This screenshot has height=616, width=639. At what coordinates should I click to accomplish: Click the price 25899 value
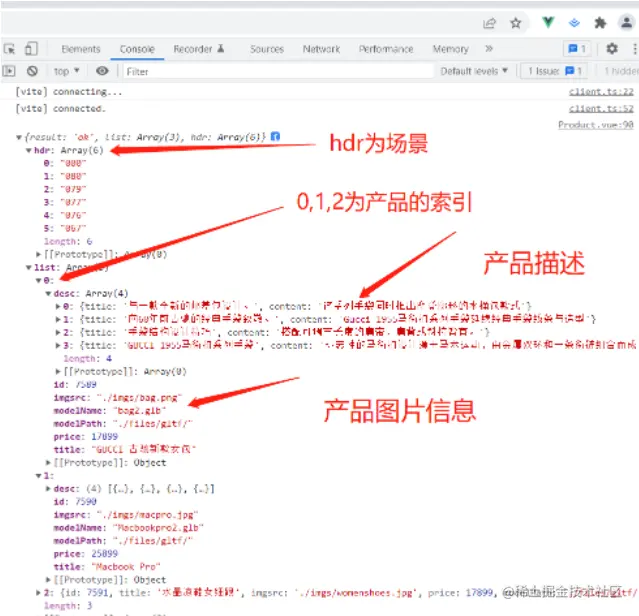click(104, 554)
